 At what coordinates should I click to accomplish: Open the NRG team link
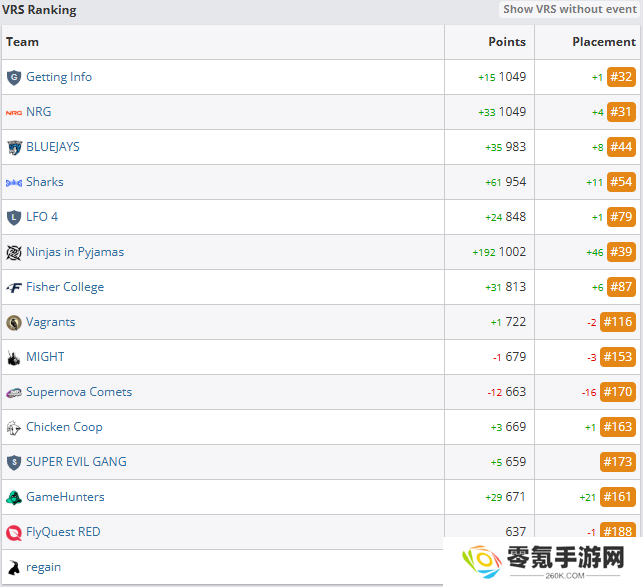39,112
